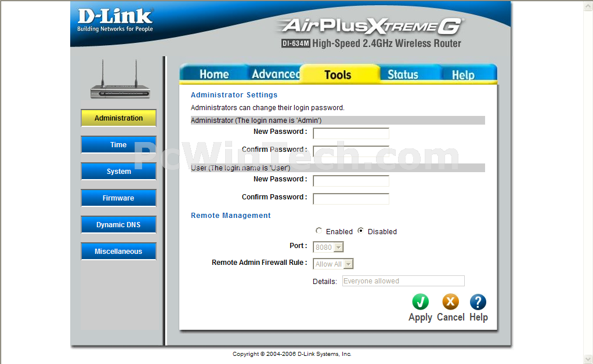Switch to the Advanced tab

276,74
